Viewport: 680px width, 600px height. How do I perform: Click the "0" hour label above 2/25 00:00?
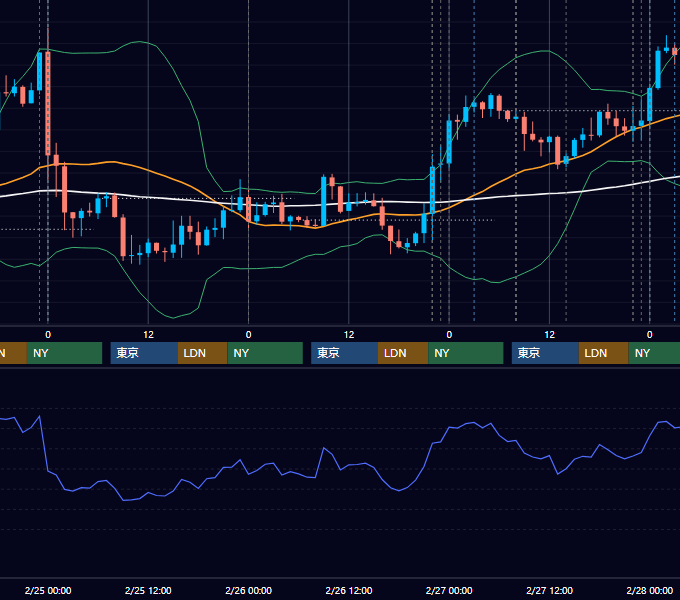[48, 335]
